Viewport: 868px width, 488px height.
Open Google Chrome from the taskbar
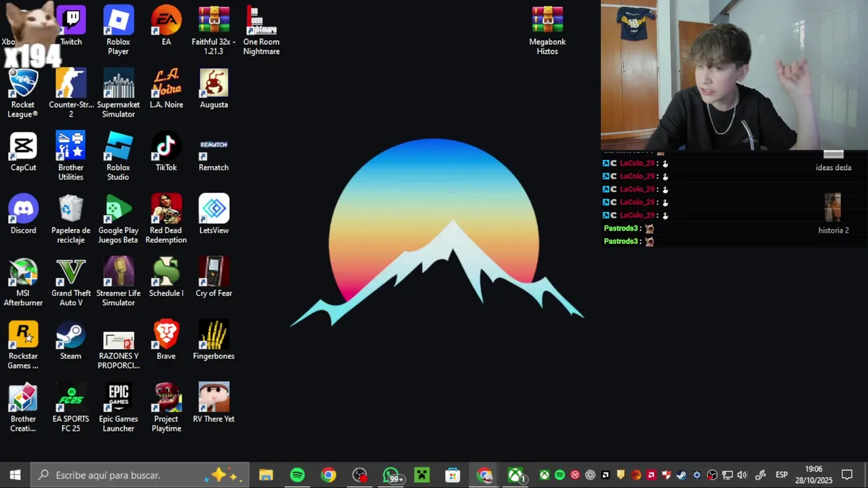pos(328,475)
